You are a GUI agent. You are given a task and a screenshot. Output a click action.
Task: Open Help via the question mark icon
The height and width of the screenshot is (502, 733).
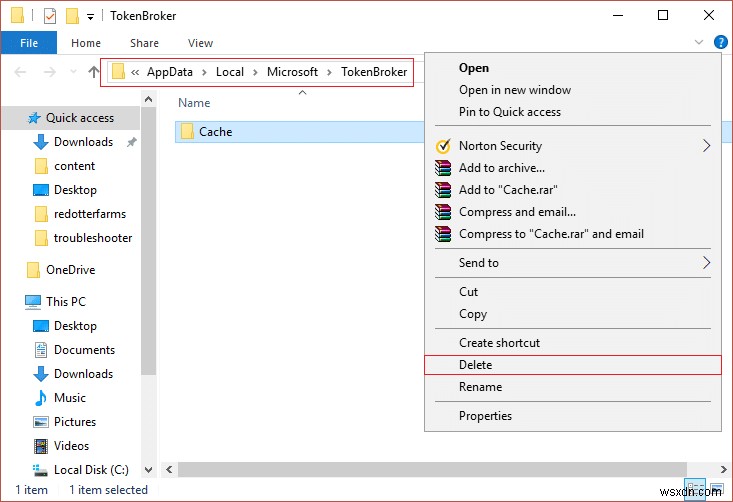[x=720, y=42]
